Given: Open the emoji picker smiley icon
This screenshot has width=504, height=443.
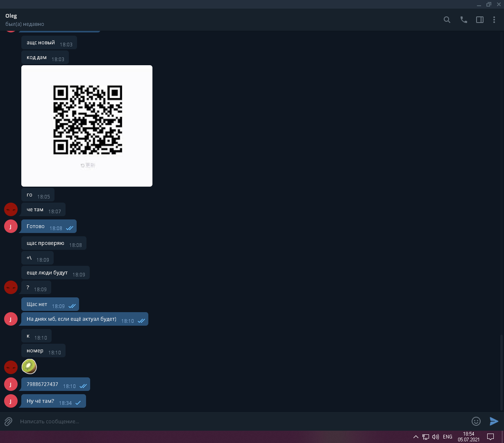Looking at the screenshot, I should 476,421.
